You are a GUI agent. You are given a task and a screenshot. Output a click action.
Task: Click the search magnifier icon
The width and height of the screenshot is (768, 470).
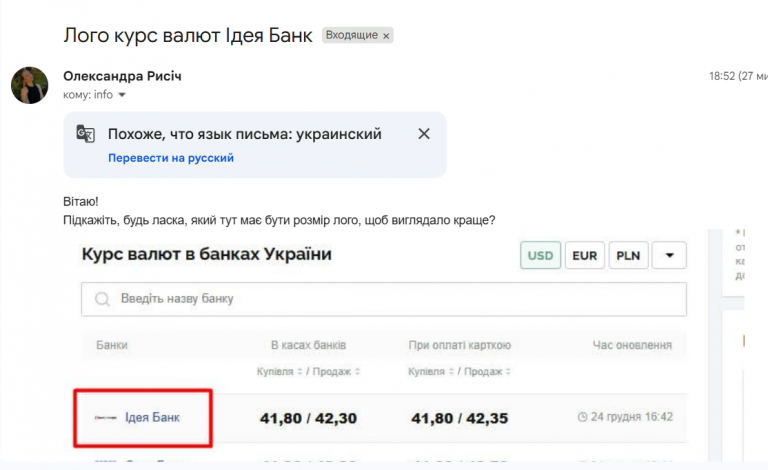pos(102,299)
